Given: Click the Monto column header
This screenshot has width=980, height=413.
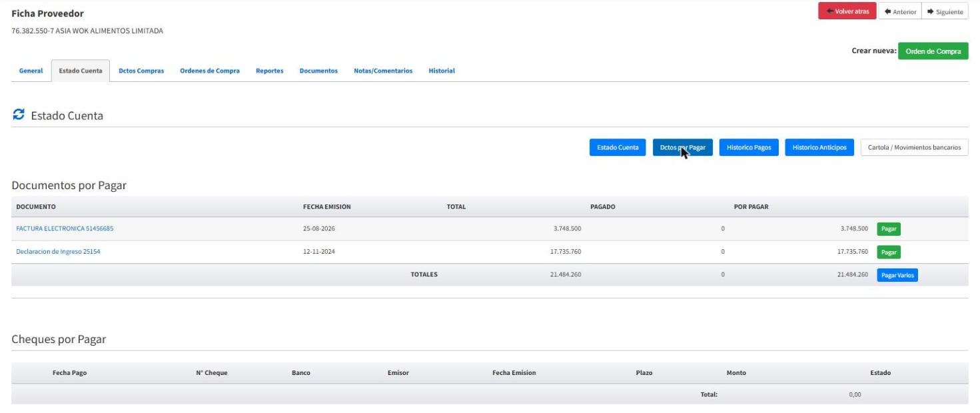Looking at the screenshot, I should coord(736,373).
